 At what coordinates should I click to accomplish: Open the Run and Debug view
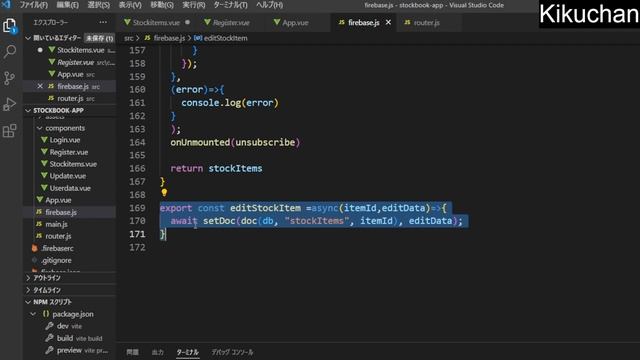click(x=9, y=104)
